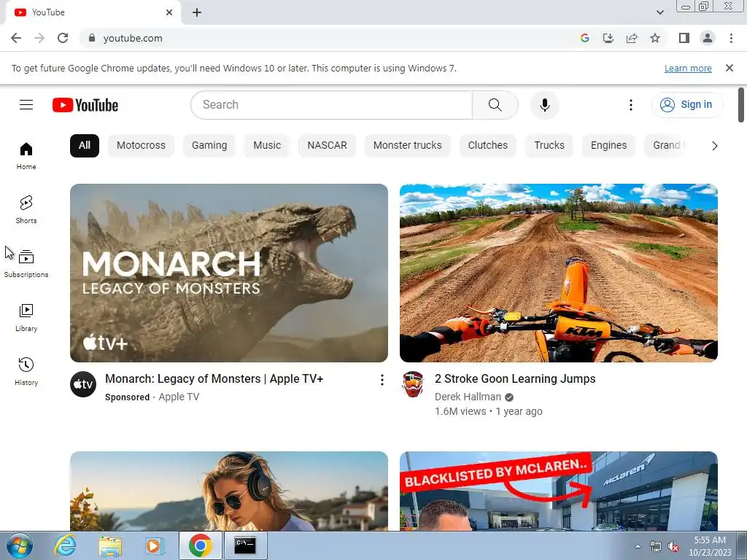
Task: Open Shorts in the sidebar
Action: 26,209
